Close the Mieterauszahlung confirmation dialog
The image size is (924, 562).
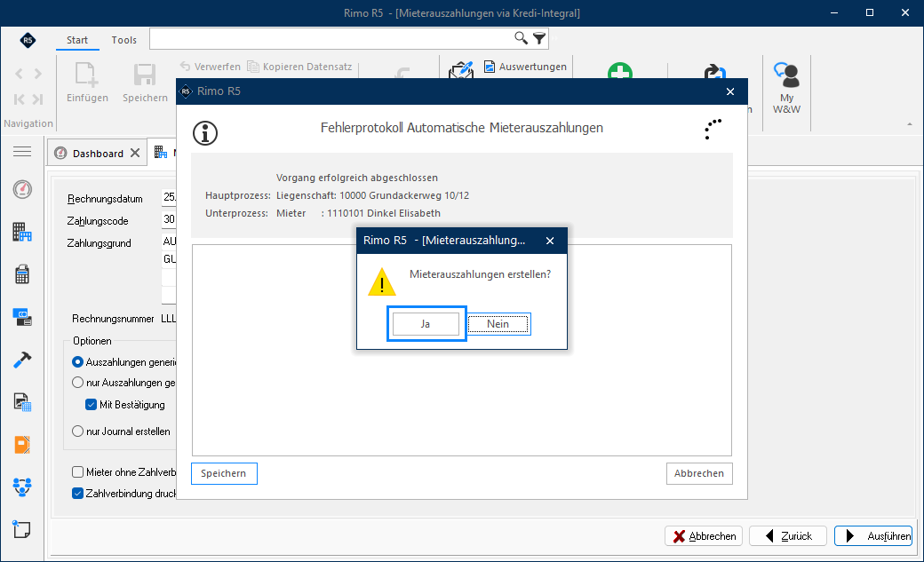tap(550, 241)
